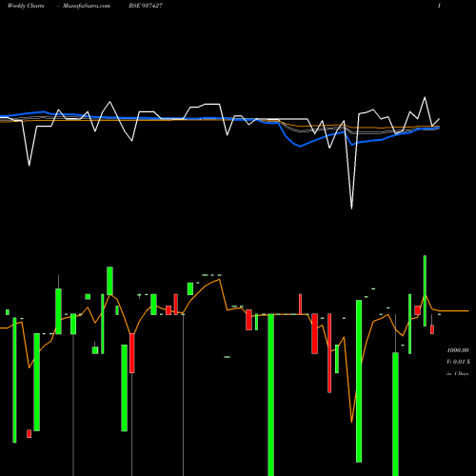Click the lowest dip of the white indicator line
476x476 pixels.
(x=351, y=208)
